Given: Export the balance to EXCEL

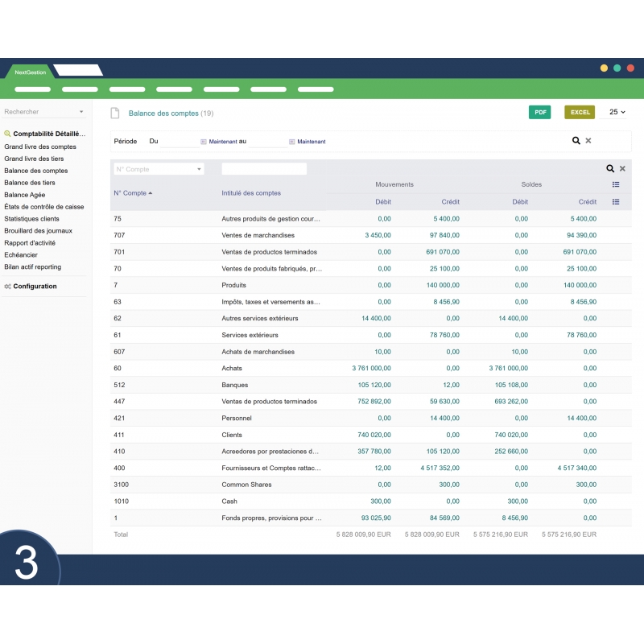Looking at the screenshot, I should pyautogui.click(x=579, y=112).
